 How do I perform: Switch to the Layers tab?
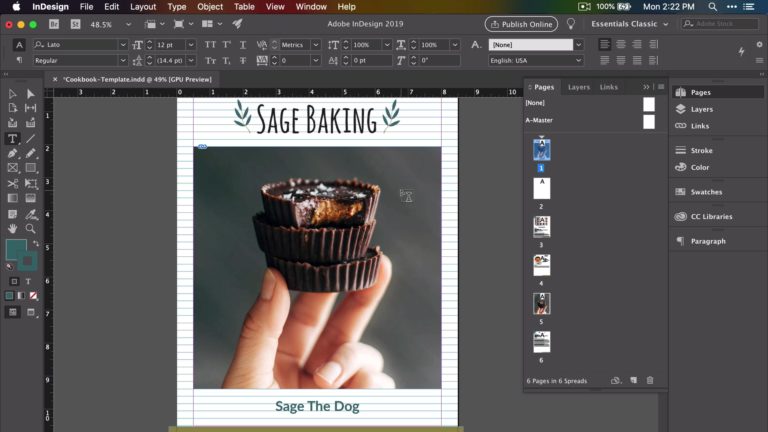578,87
